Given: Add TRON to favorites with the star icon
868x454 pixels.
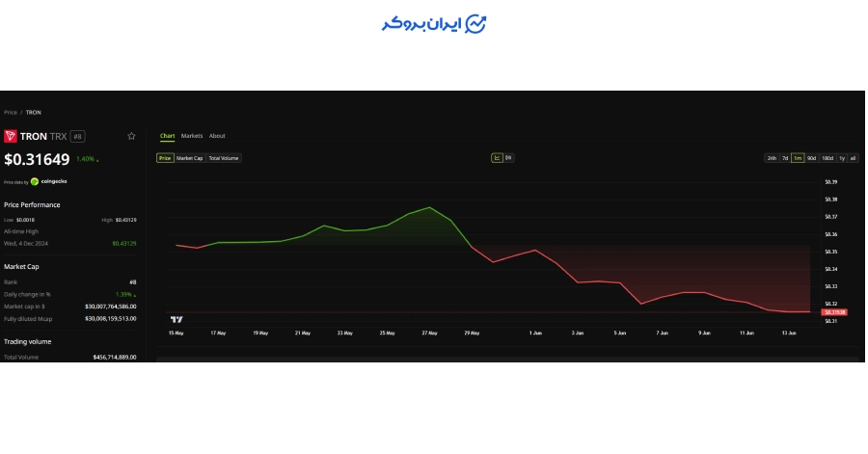Looking at the screenshot, I should click(131, 136).
